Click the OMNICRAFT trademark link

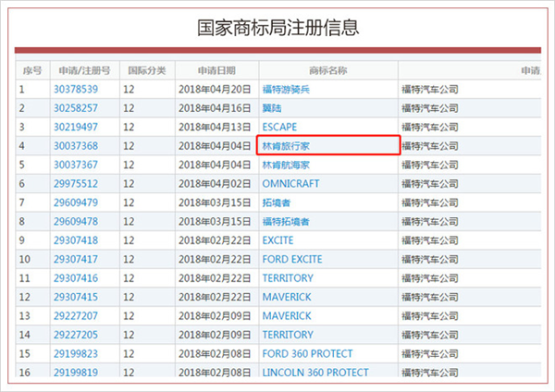[x=291, y=184]
